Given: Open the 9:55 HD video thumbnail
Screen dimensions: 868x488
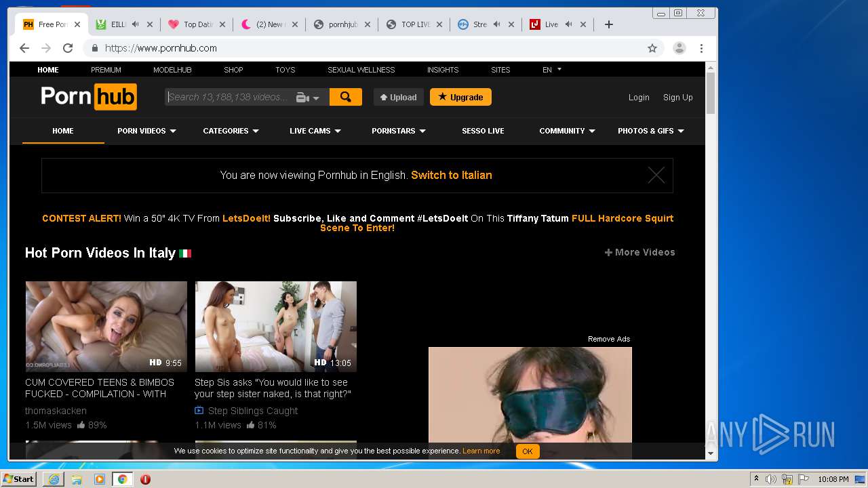Looking at the screenshot, I should pos(106,327).
